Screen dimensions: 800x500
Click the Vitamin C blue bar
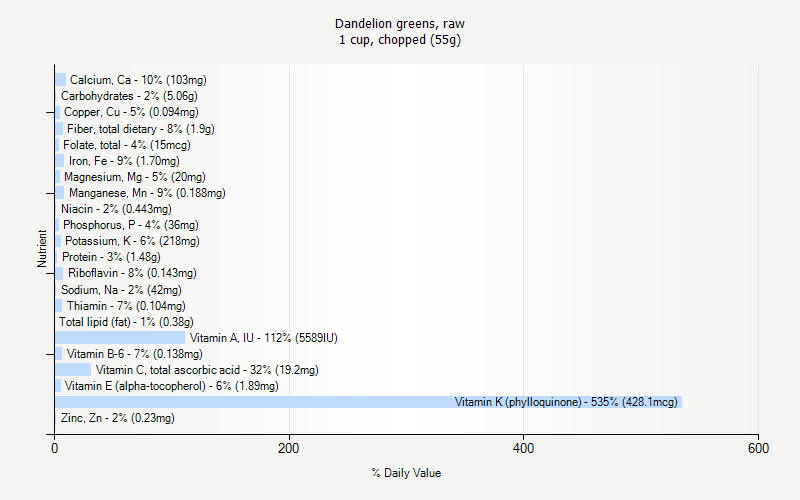(x=73, y=370)
